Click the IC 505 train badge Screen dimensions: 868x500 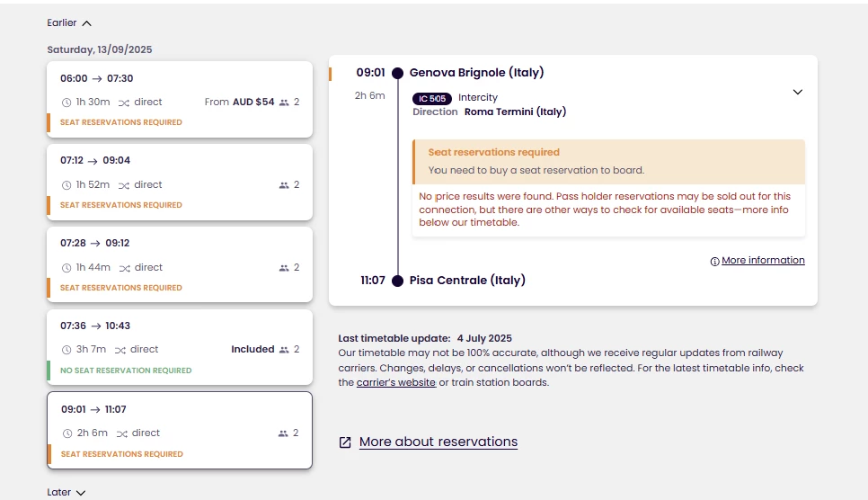pos(432,99)
